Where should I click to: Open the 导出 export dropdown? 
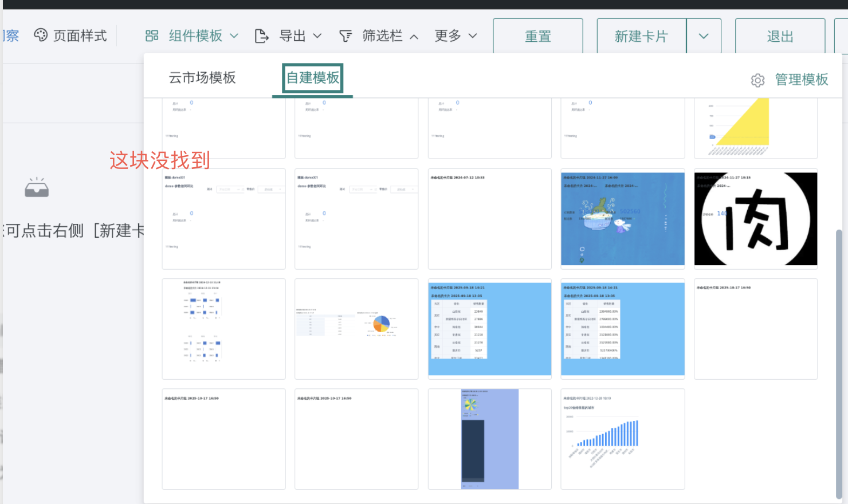[x=288, y=36]
